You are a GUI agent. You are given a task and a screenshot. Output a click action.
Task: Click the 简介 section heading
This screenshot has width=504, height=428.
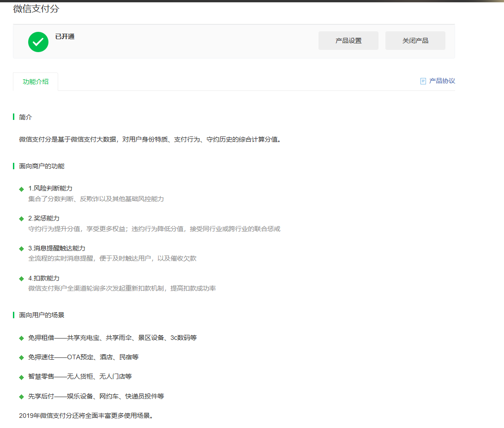[x=25, y=117]
